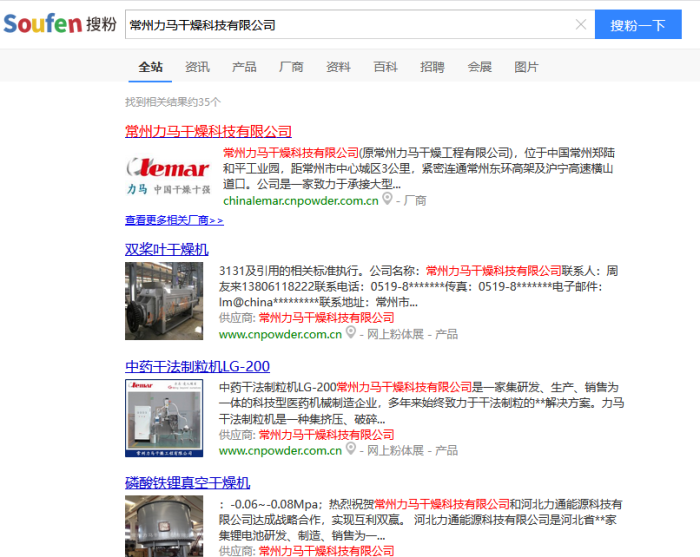Open the 磷酸铁锂真空干燥机 result link

tap(187, 483)
